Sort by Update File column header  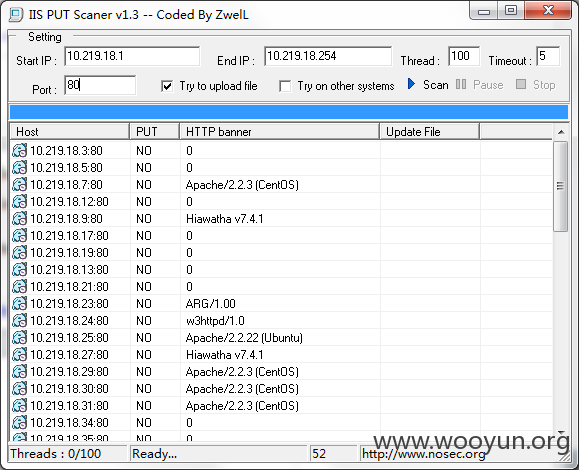pyautogui.click(x=430, y=132)
